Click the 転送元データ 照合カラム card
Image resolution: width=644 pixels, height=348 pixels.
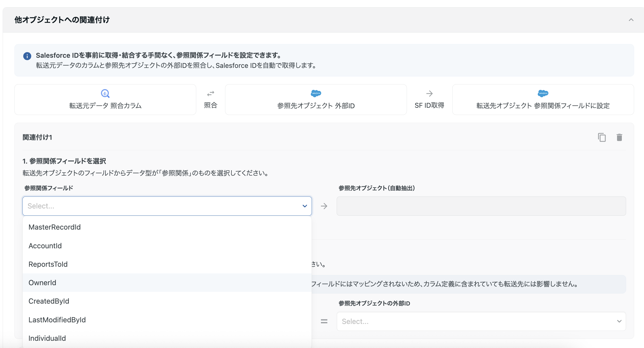(x=105, y=99)
